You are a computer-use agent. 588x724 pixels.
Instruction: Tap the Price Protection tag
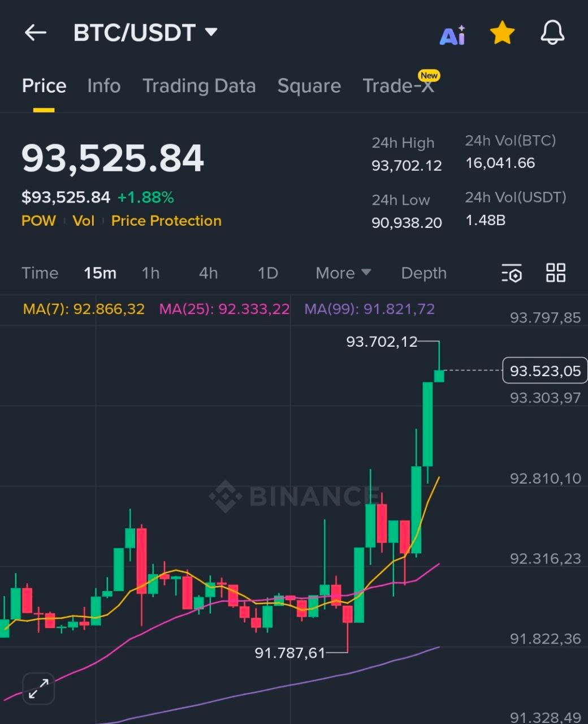[x=166, y=221]
